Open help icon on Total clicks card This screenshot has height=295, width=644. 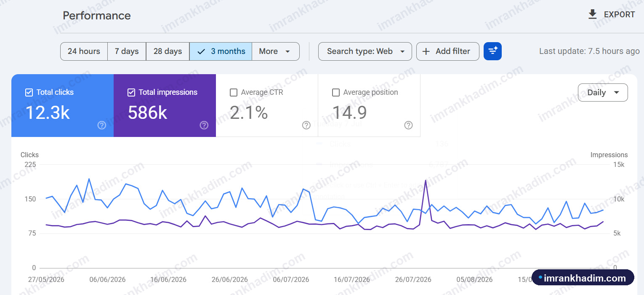[101, 125]
